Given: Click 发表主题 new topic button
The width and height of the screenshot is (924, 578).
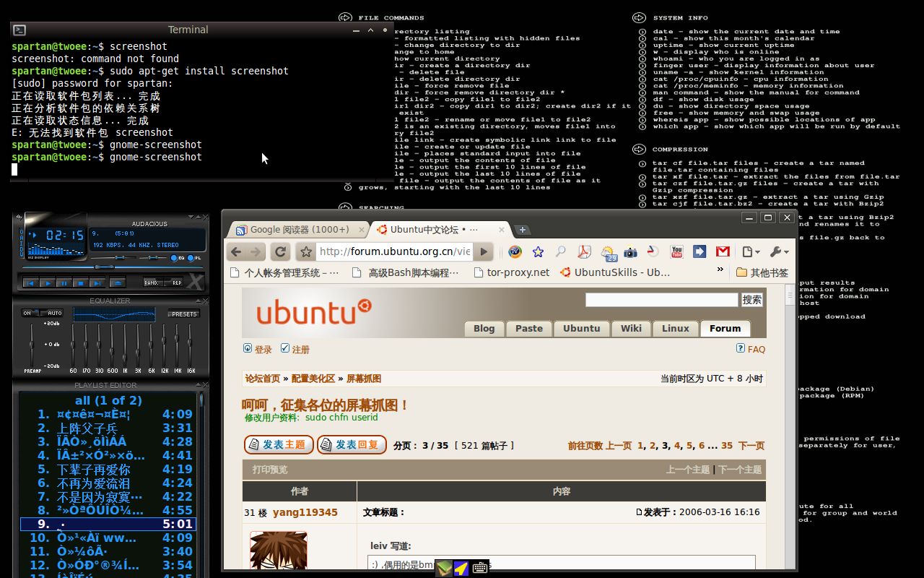Looking at the screenshot, I should [x=279, y=445].
